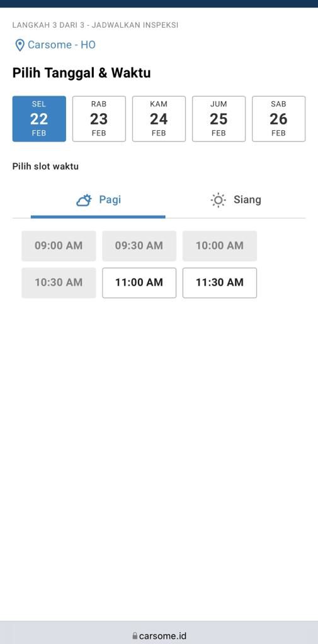Viewport: 318px width, 644px height.
Task: Click the disabled 09:30 AM slot
Action: (139, 246)
